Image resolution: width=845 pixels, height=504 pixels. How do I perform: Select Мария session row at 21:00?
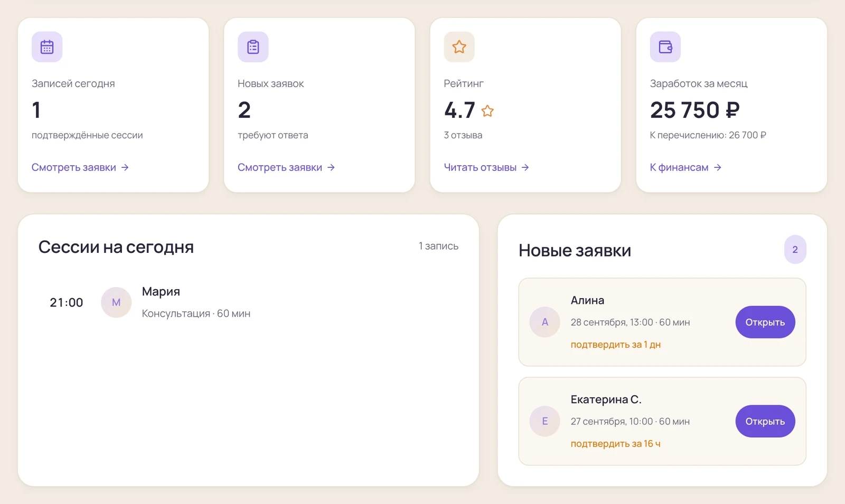coord(248,302)
